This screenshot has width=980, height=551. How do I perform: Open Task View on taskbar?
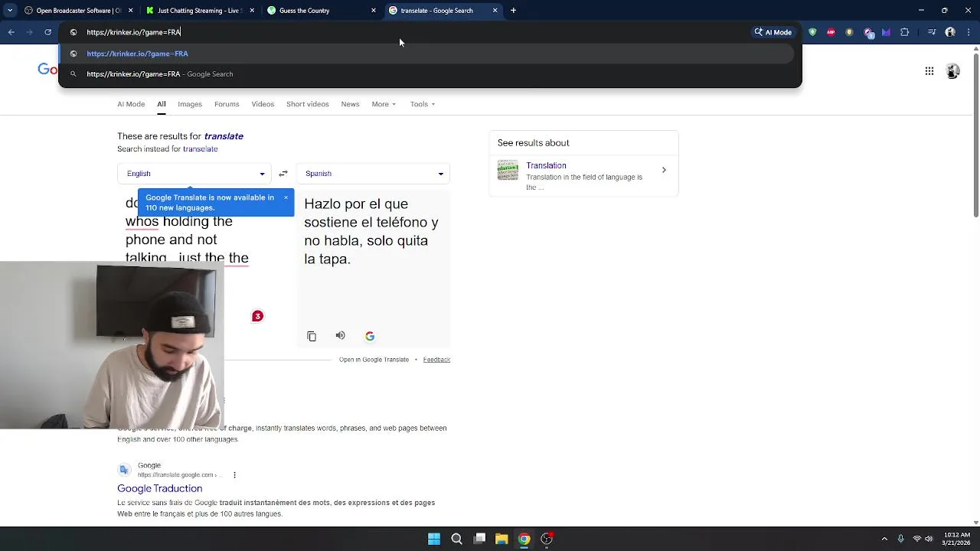(x=479, y=539)
